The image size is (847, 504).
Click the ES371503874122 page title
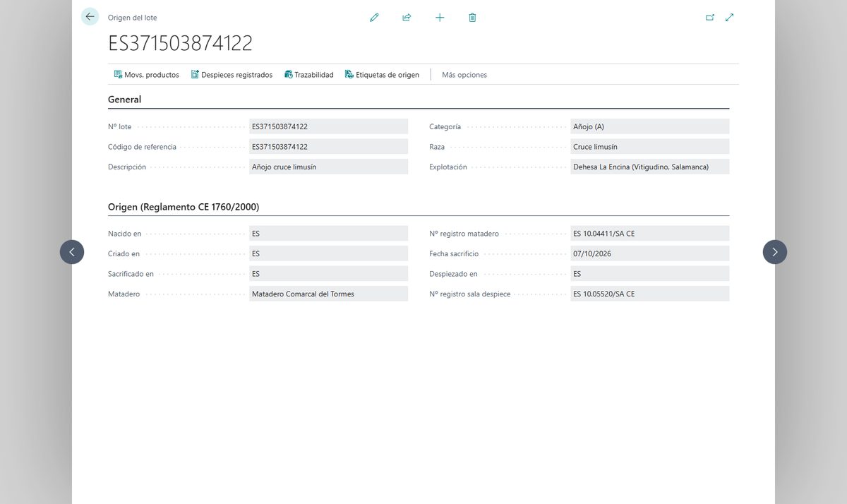point(180,43)
